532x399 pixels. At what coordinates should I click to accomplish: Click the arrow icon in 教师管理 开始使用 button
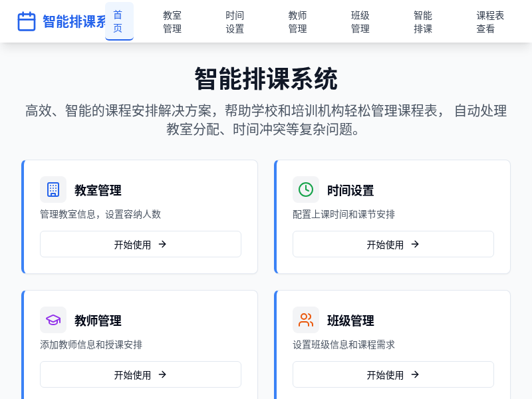[162, 374]
